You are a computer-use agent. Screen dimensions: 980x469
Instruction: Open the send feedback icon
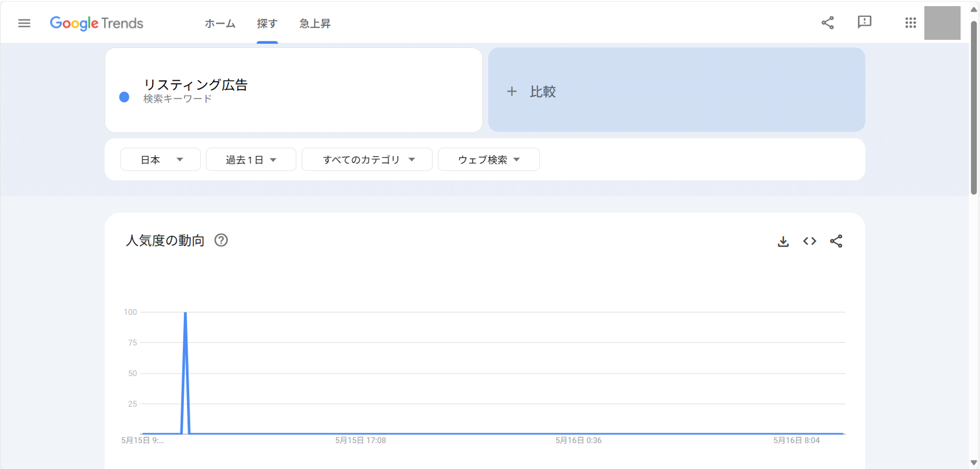[x=865, y=22]
